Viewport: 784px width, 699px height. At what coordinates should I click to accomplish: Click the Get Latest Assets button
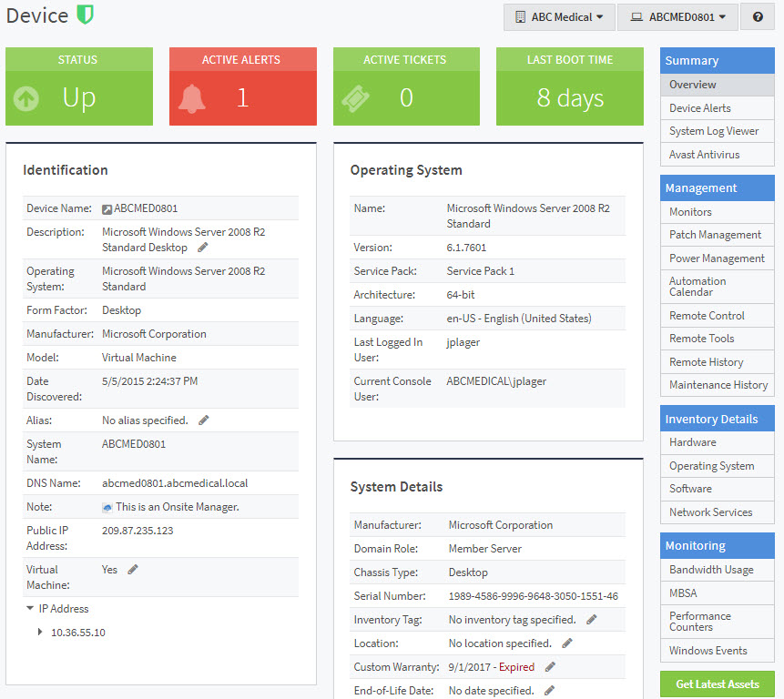(x=718, y=684)
